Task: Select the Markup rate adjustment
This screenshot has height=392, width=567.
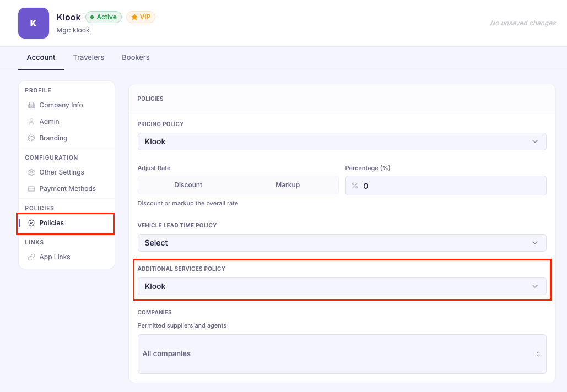Action: 288,185
